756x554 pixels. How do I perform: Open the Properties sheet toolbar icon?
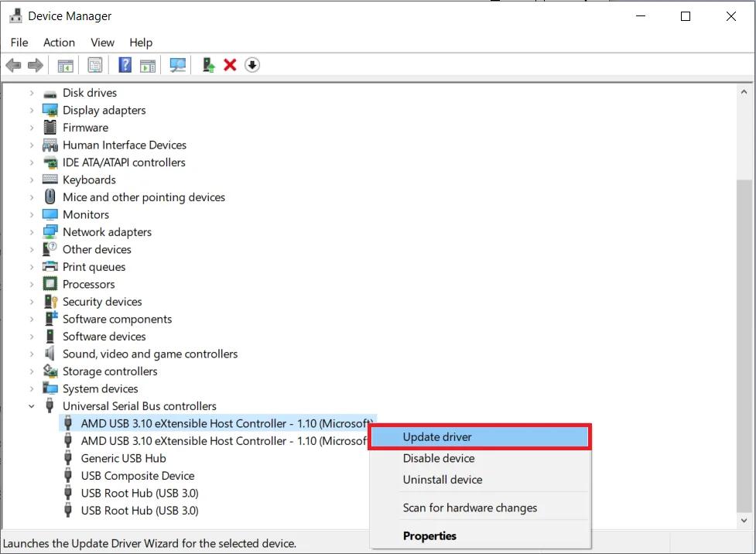[95, 65]
